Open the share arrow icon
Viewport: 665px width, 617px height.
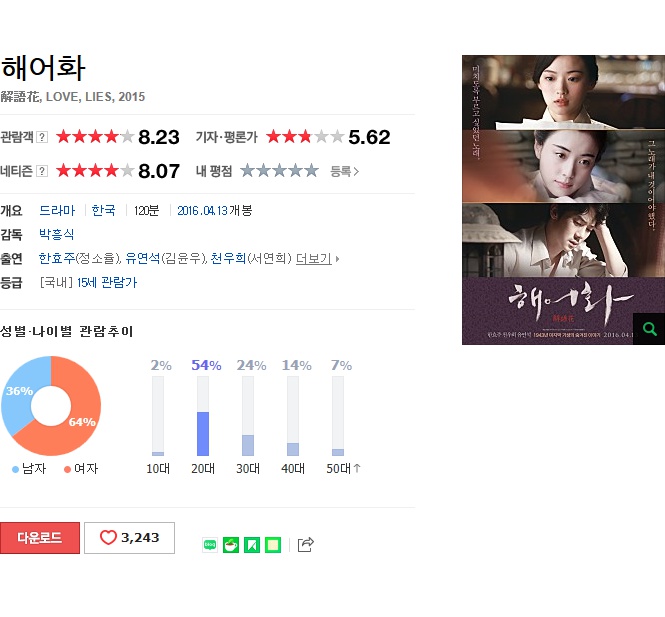[x=305, y=544]
